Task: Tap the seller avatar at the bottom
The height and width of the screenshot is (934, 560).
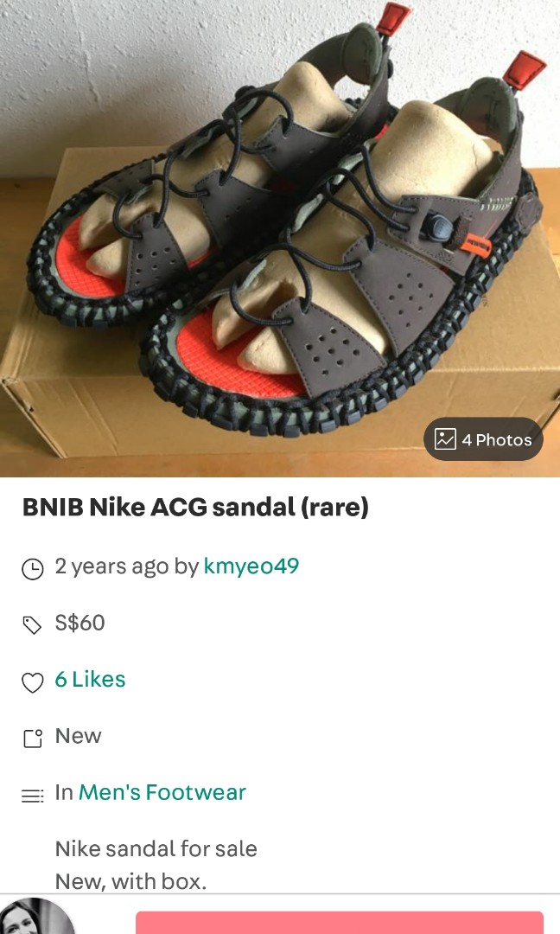Action: (36, 918)
